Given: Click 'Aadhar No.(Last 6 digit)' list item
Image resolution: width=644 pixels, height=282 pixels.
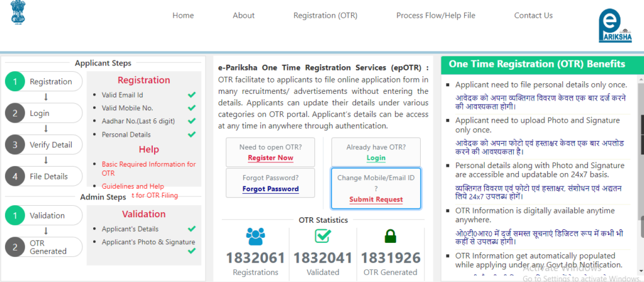Looking at the screenshot, I should pos(138,121).
